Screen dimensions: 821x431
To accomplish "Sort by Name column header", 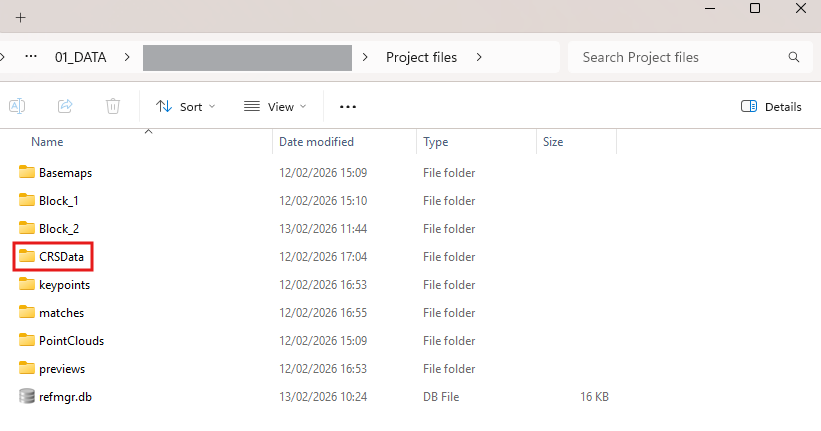I will (48, 142).
